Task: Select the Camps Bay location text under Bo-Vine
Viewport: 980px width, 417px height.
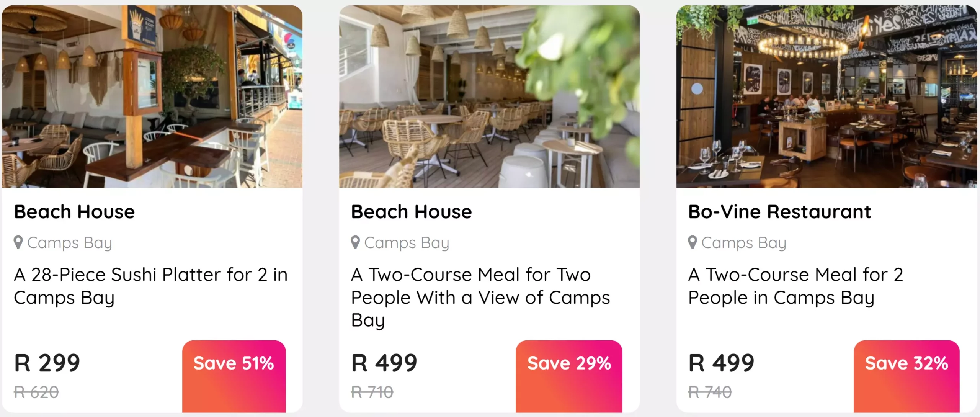Action: pos(743,242)
